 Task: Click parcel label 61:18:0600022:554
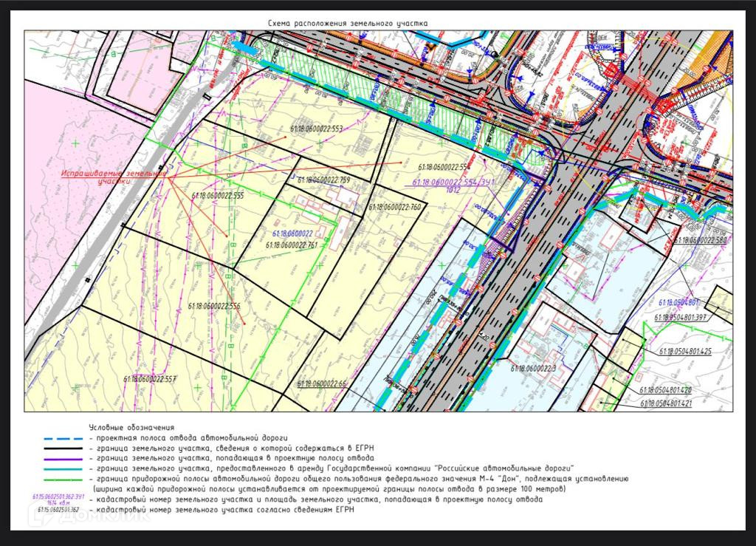click(x=444, y=167)
